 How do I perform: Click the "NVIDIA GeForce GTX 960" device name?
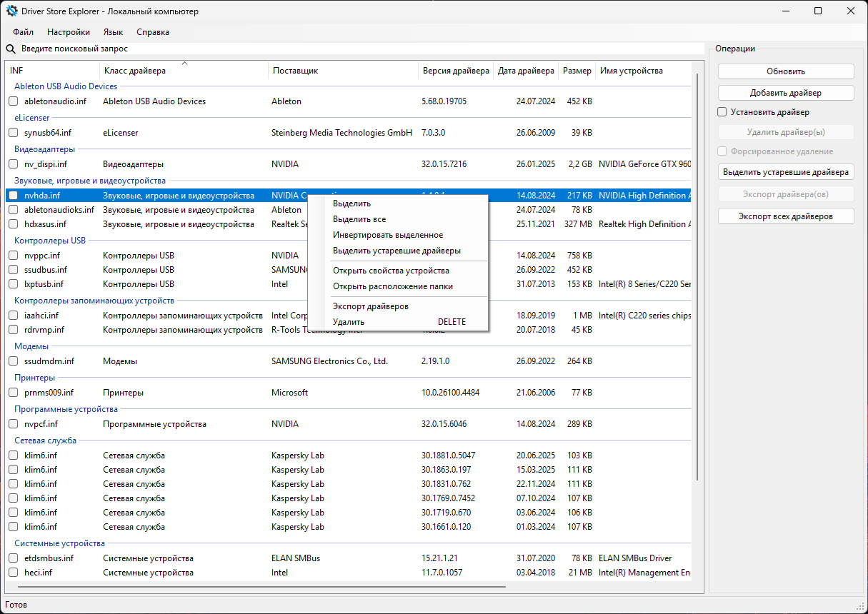(645, 164)
